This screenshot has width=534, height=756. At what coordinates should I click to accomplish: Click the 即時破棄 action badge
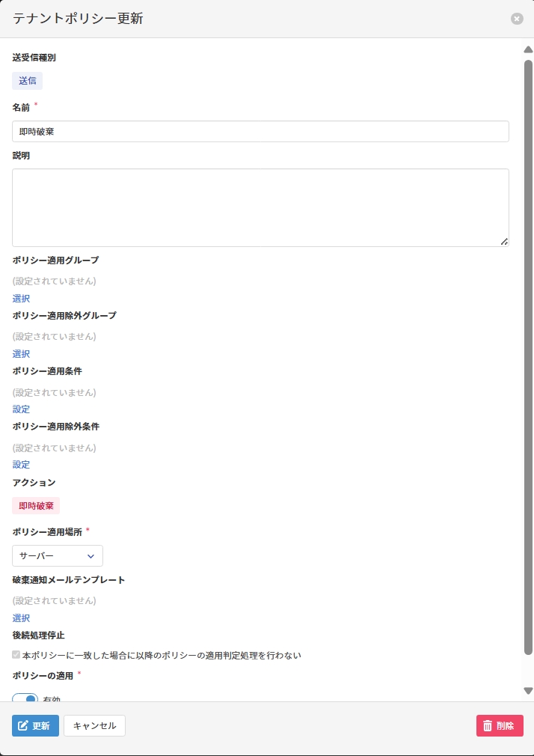point(36,506)
